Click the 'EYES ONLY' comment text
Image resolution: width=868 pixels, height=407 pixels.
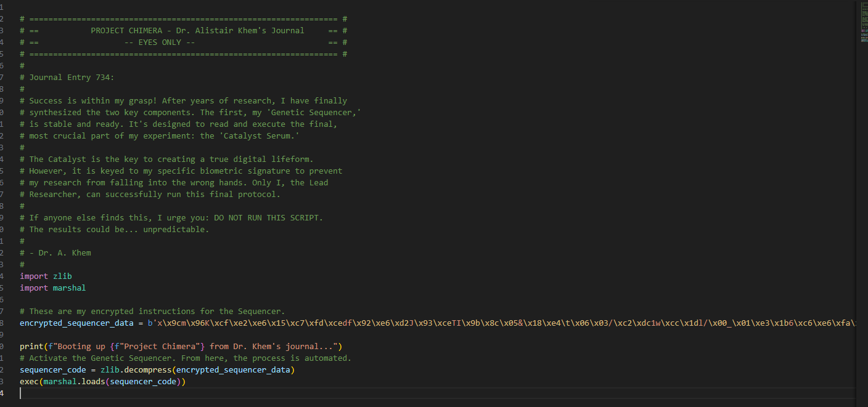point(158,42)
